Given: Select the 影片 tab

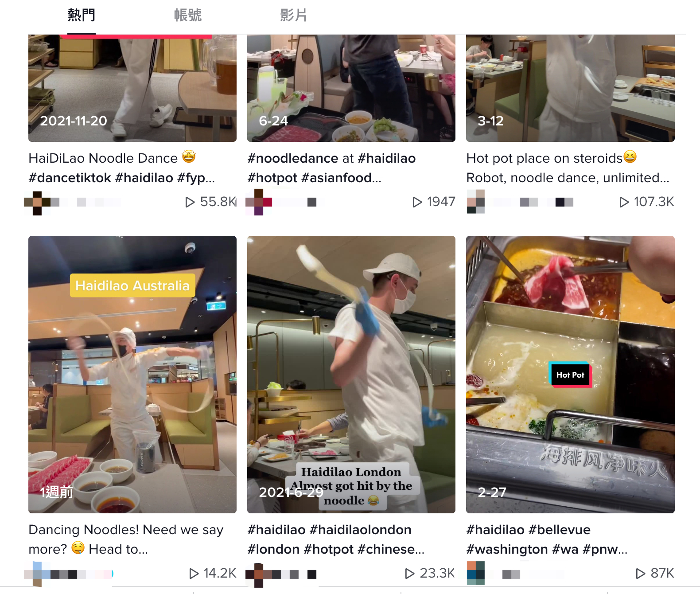Looking at the screenshot, I should click(293, 16).
